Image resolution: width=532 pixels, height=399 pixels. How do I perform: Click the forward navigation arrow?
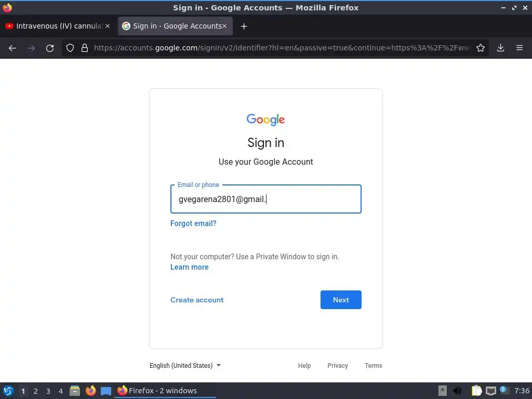31,48
